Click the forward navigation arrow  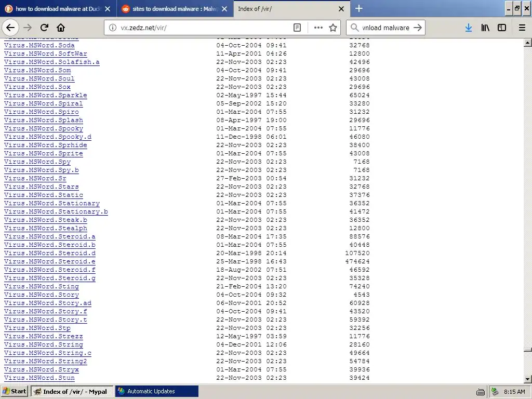pyautogui.click(x=28, y=28)
